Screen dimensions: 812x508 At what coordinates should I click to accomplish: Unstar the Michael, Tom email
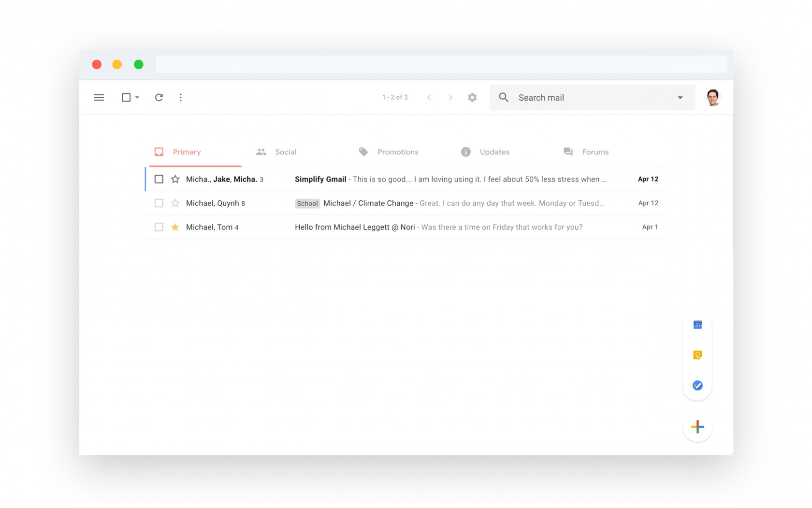click(x=175, y=227)
